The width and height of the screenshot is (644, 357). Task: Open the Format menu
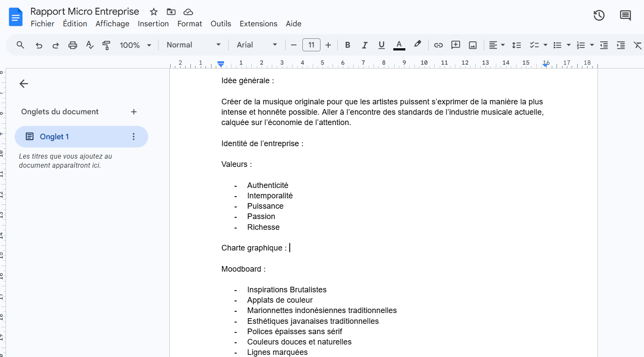click(190, 24)
